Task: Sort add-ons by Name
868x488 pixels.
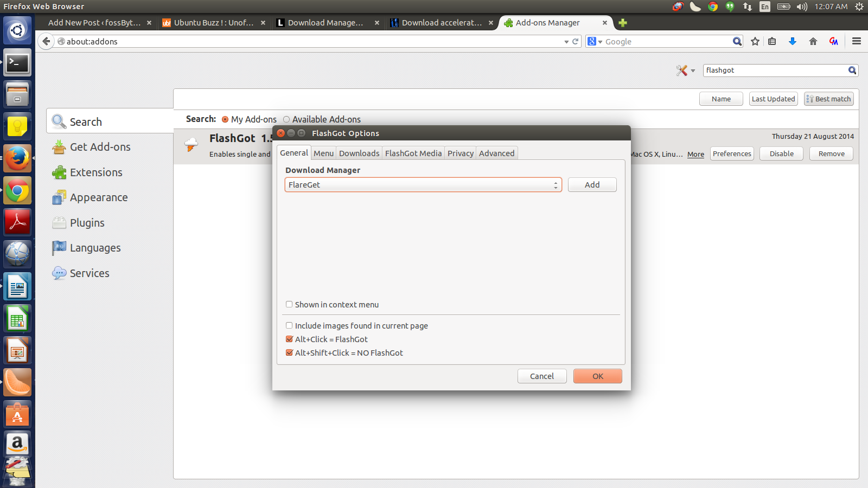Action: click(721, 99)
